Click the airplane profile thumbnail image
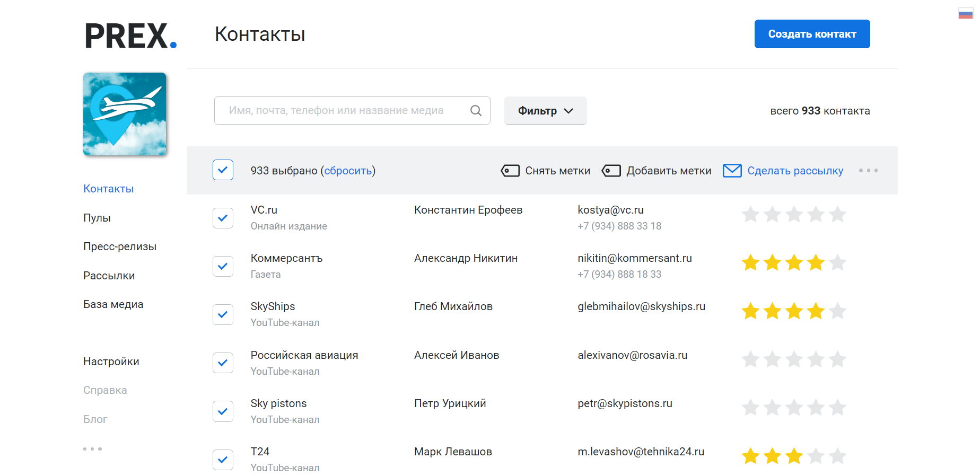This screenshot has width=980, height=476. point(125,114)
